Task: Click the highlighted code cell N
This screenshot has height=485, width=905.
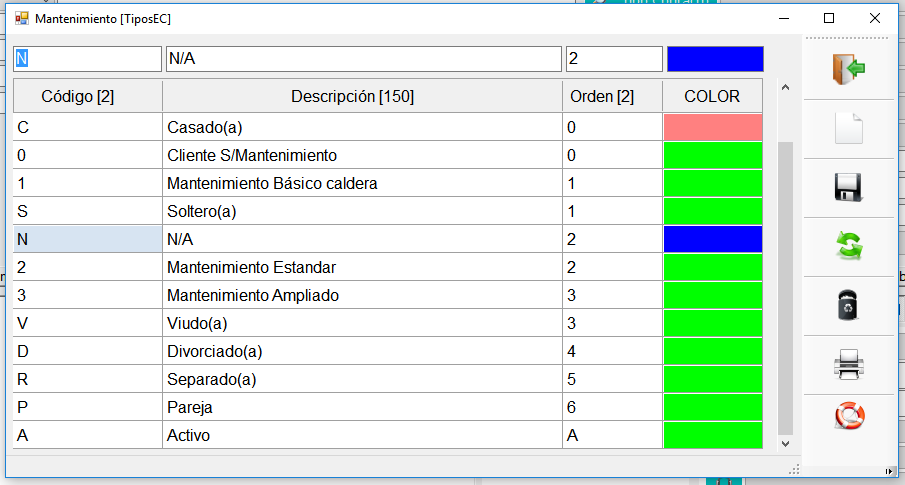Action: coord(88,239)
